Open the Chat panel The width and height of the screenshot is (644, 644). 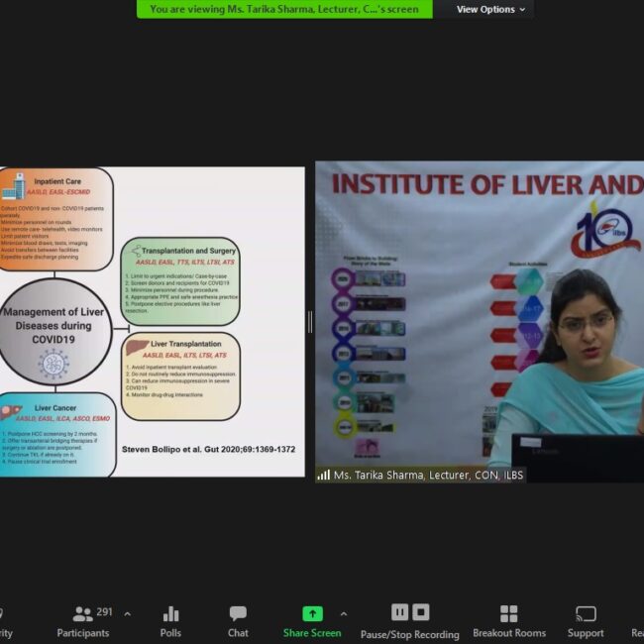click(x=238, y=621)
